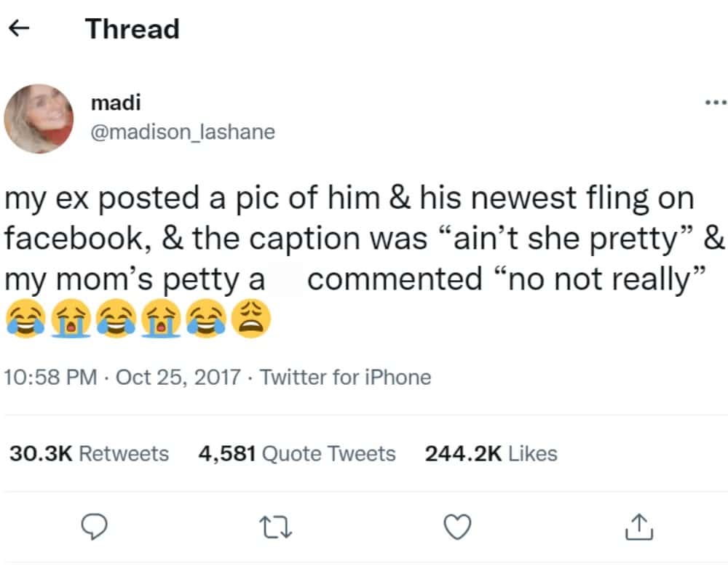Open the 4,581 Quote Tweets list
This screenshot has height=582, width=728.
[x=297, y=454]
